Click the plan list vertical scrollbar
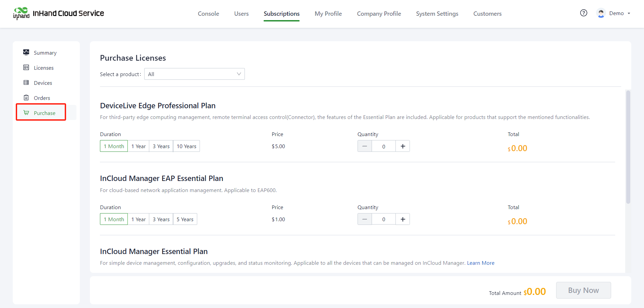The width and height of the screenshot is (644, 308). pyautogui.click(x=628, y=147)
